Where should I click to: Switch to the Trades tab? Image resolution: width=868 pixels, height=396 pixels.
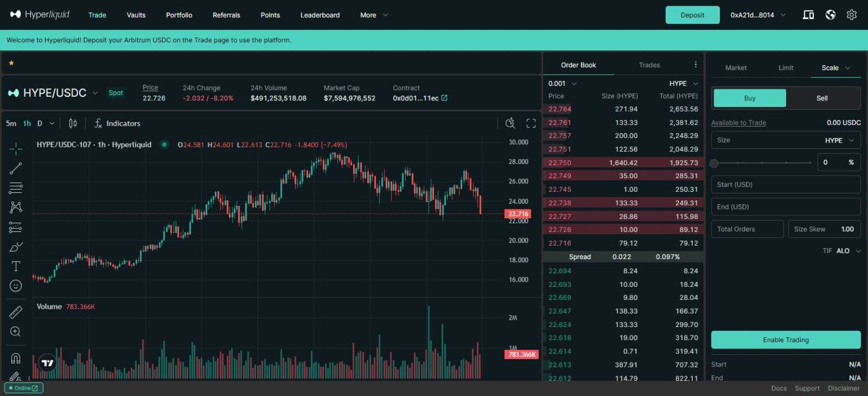pos(649,65)
